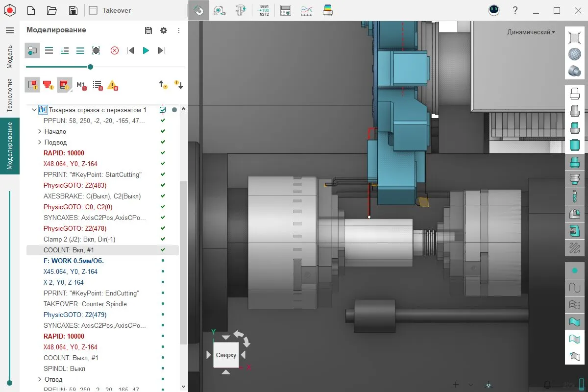The width and height of the screenshot is (588, 392).
Task: Start simulation with the green play button
Action: [x=146, y=50]
